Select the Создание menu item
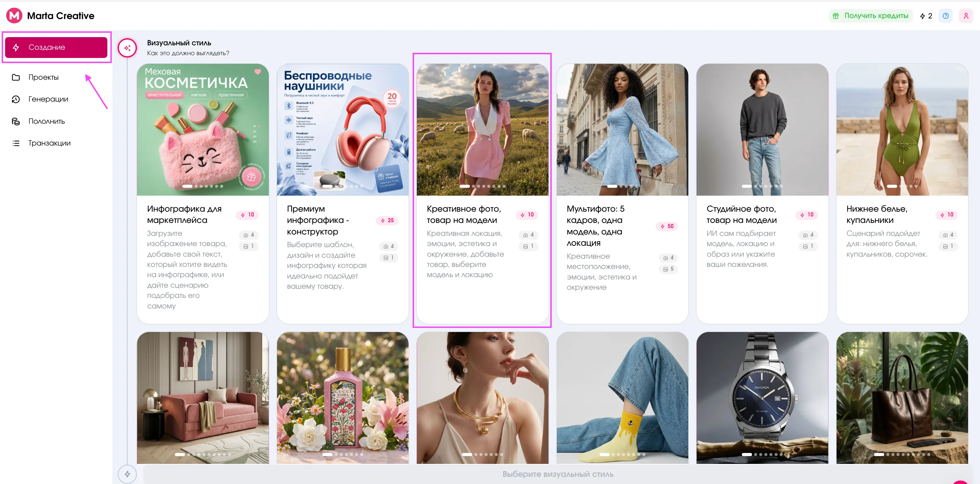This screenshot has width=980, height=484. click(x=56, y=47)
